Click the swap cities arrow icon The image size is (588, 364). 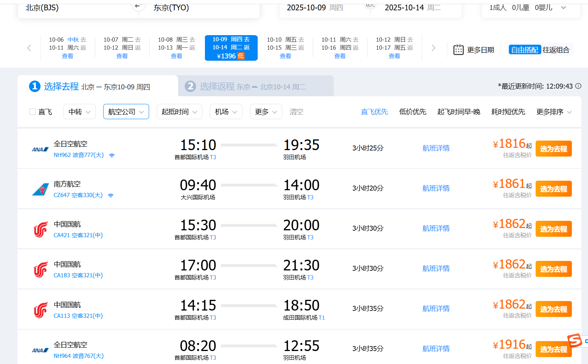pyautogui.click(x=138, y=6)
